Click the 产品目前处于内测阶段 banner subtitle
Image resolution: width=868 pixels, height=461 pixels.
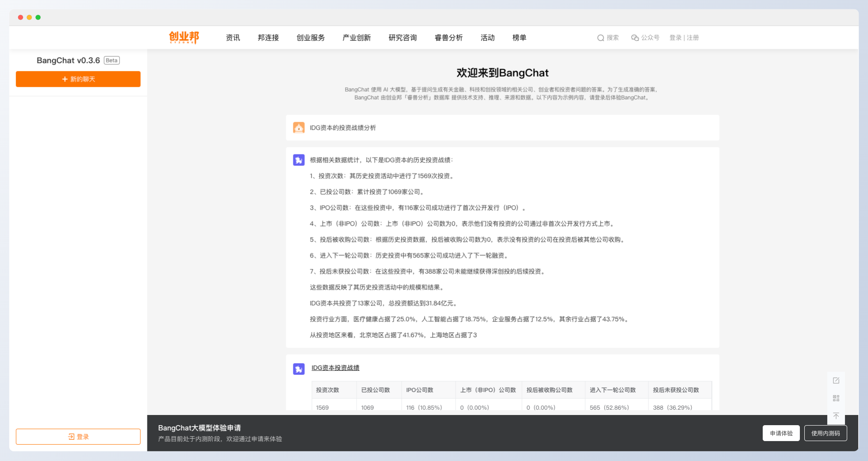coord(220,439)
